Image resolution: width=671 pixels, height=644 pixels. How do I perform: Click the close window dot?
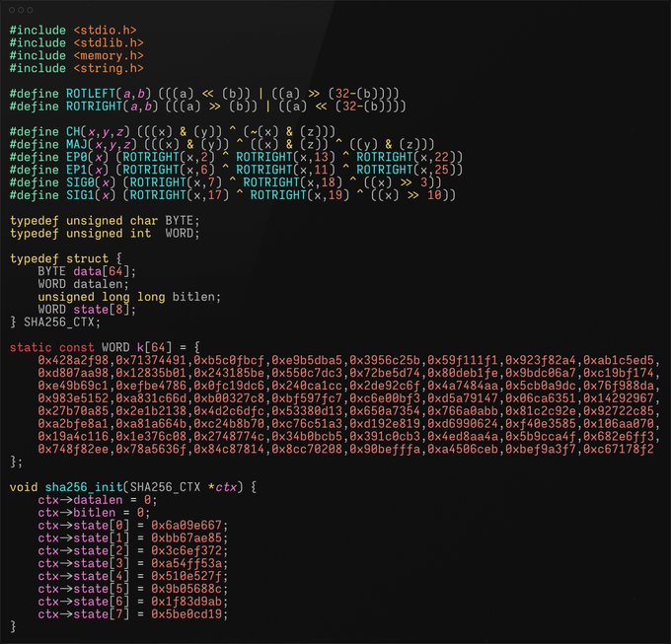point(12,10)
